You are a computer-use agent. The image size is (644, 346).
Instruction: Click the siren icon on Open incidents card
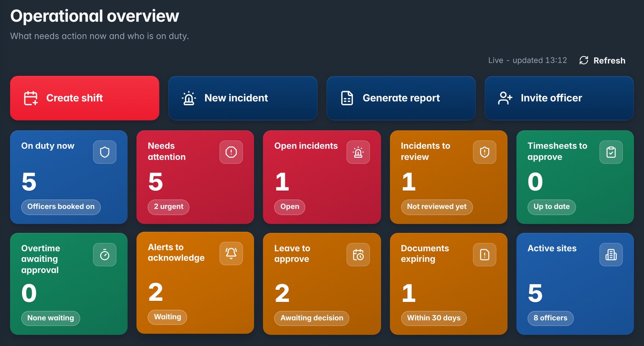(358, 152)
